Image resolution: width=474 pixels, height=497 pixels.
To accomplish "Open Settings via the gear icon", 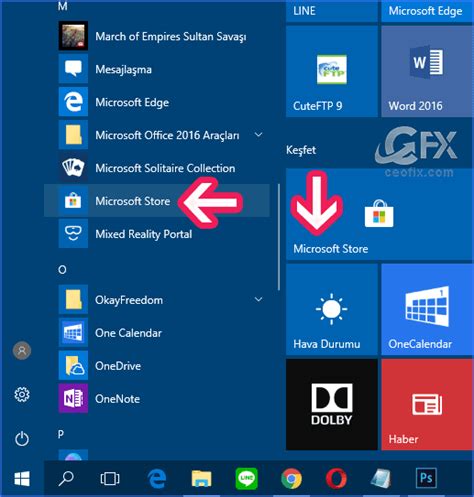I will pos(22,395).
